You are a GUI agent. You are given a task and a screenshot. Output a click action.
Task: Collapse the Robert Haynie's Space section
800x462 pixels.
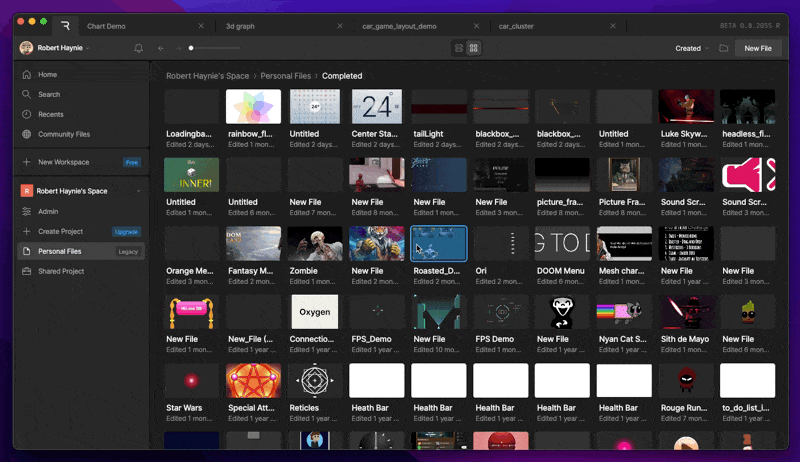138,191
